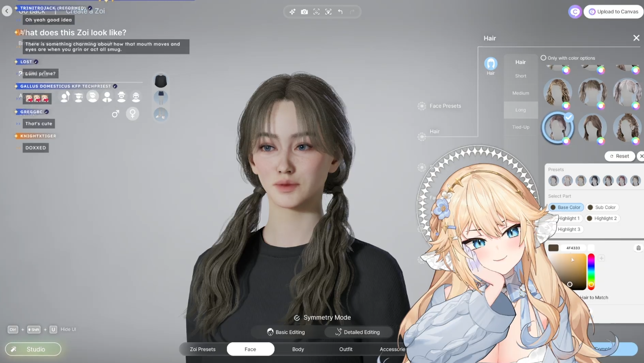Select the middle-aged hat age icon

121,96
